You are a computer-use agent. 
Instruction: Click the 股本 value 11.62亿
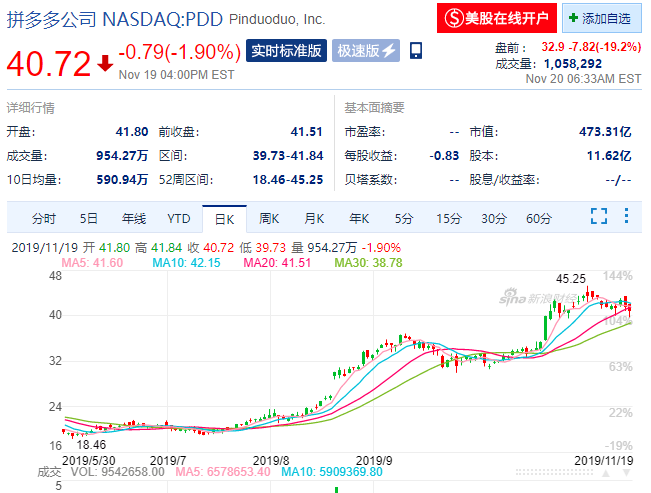coord(609,156)
